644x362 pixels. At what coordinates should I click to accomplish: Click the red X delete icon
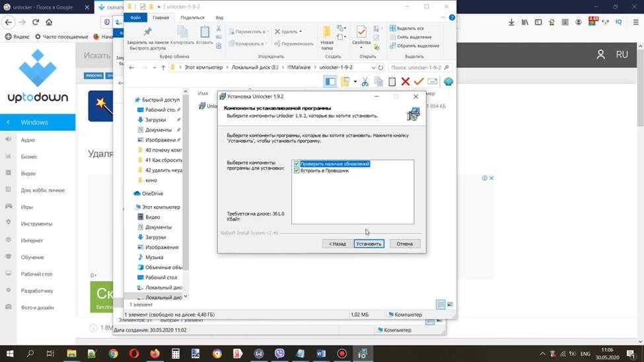[405, 81]
